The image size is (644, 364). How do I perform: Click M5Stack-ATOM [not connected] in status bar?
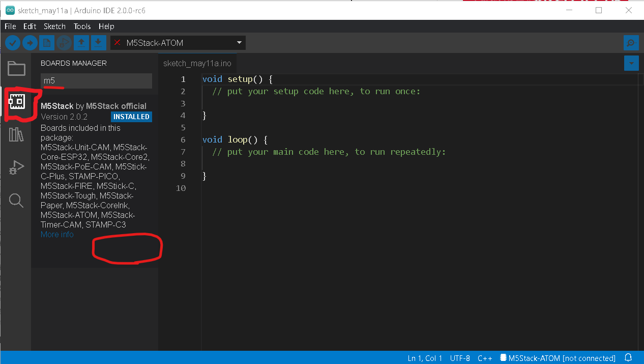pos(558,358)
